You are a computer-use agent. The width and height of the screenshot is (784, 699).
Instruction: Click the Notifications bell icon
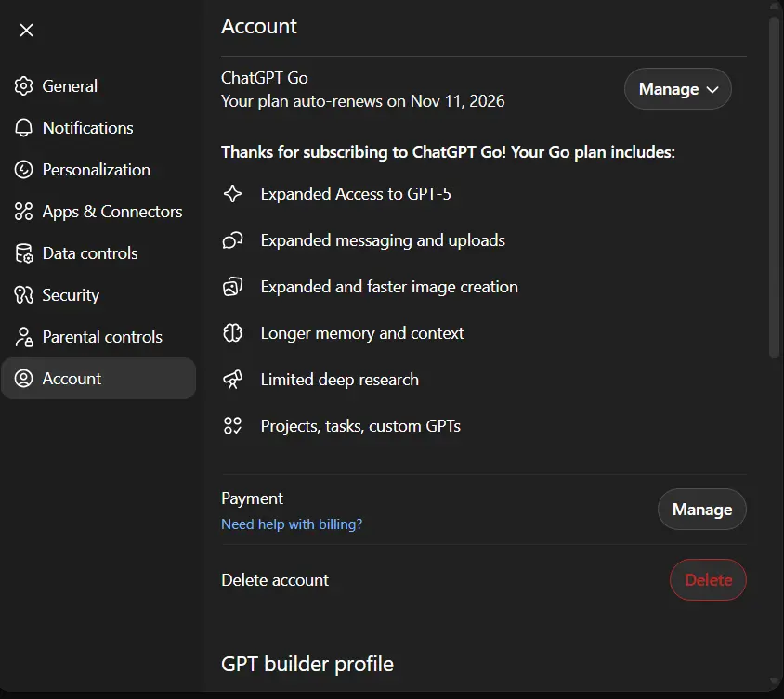tap(23, 128)
